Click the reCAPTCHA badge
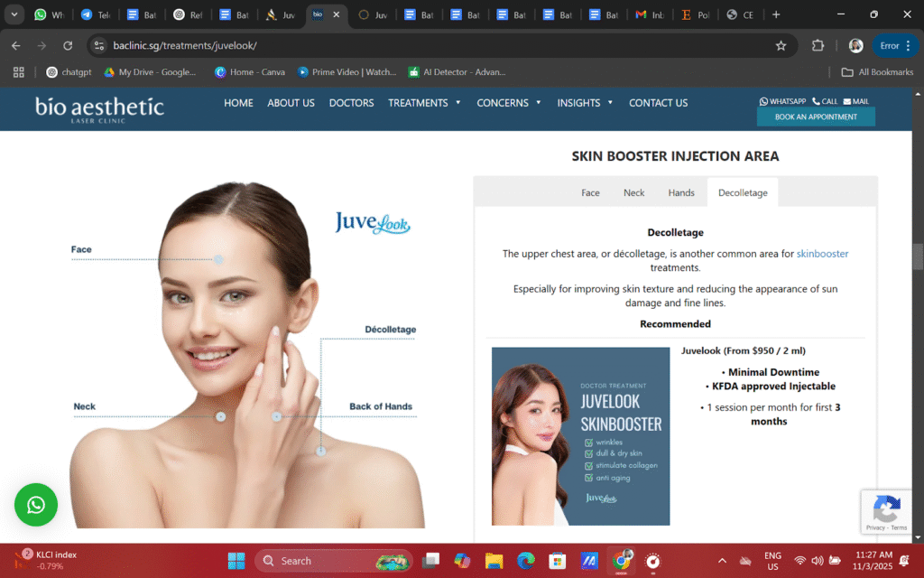 (886, 512)
